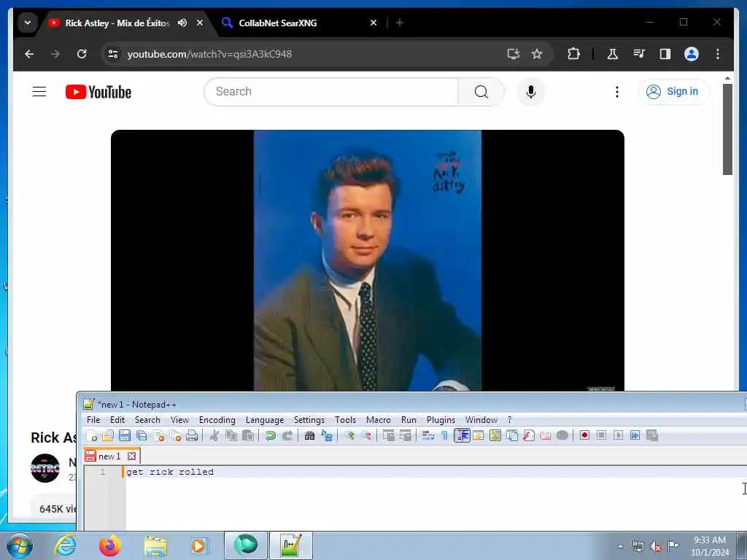
Task: Open the Language menu
Action: pos(265,419)
